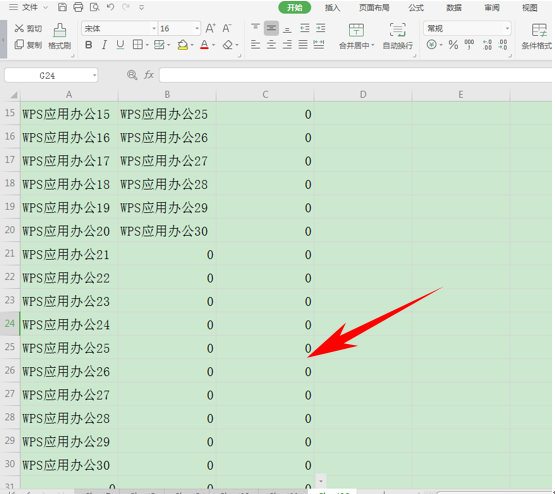Click the eraser clear-format icon

(228, 45)
